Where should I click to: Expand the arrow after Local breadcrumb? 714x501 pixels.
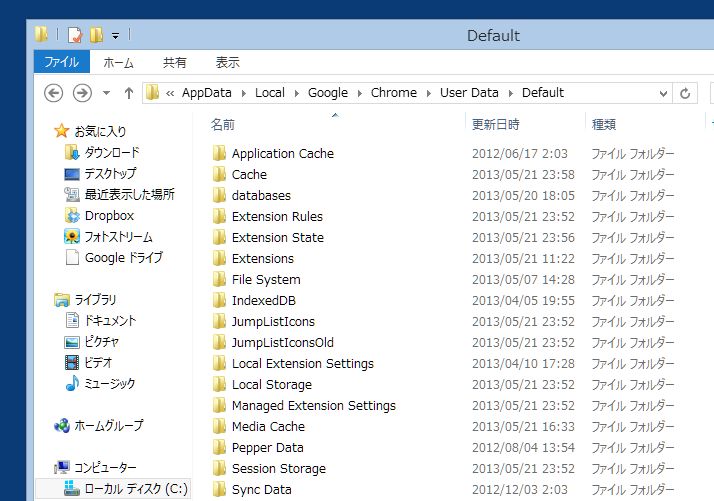click(x=297, y=93)
